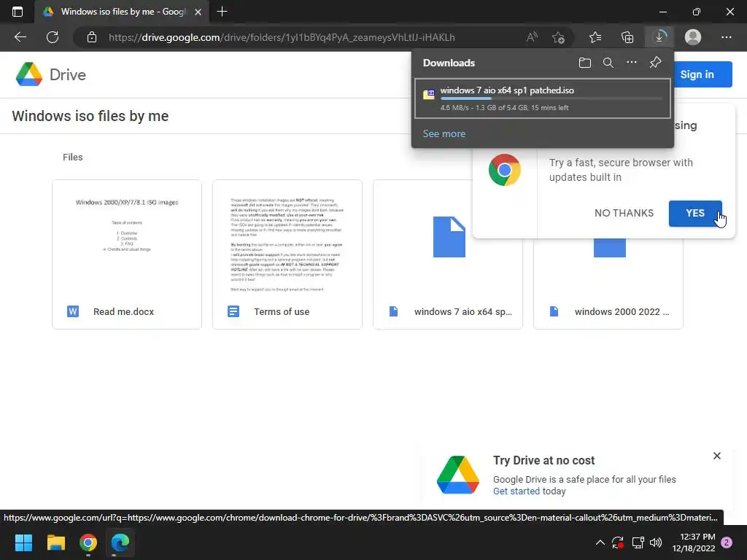Open the browser profile avatar
This screenshot has height=560, width=747.
click(693, 37)
